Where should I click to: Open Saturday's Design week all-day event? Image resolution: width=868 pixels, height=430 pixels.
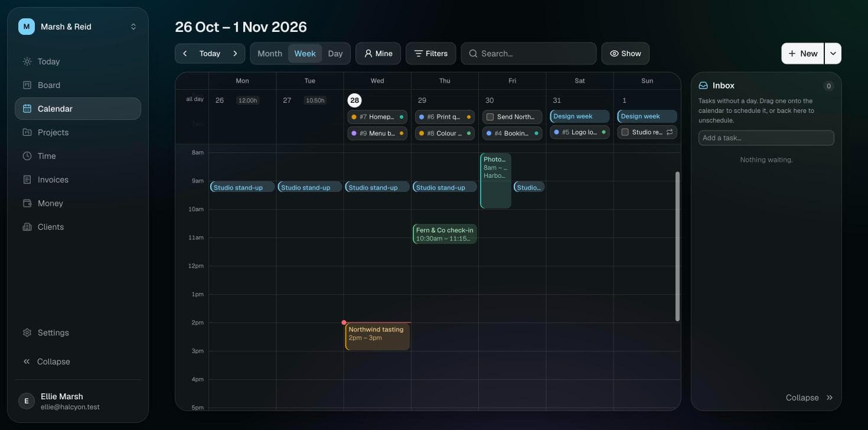coord(579,116)
